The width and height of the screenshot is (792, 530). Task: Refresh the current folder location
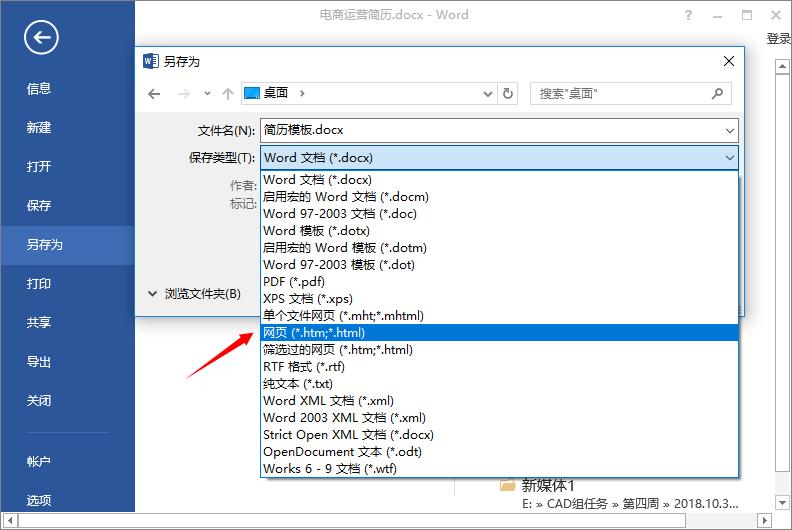pyautogui.click(x=508, y=93)
